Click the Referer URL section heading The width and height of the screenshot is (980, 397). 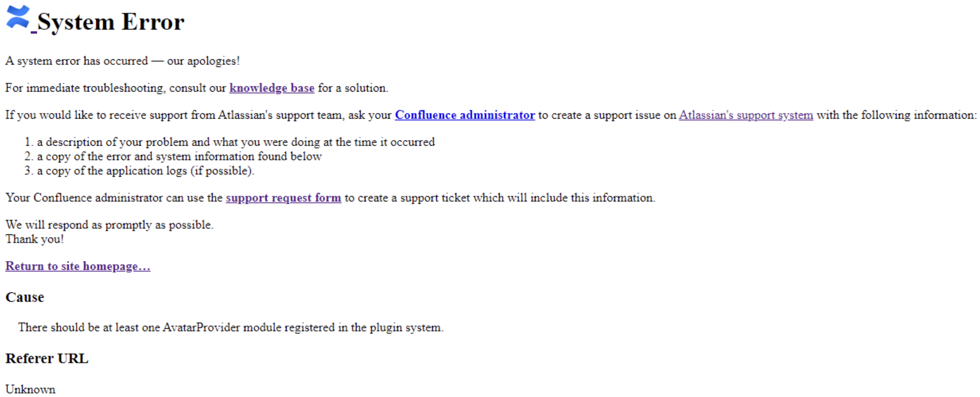(47, 359)
